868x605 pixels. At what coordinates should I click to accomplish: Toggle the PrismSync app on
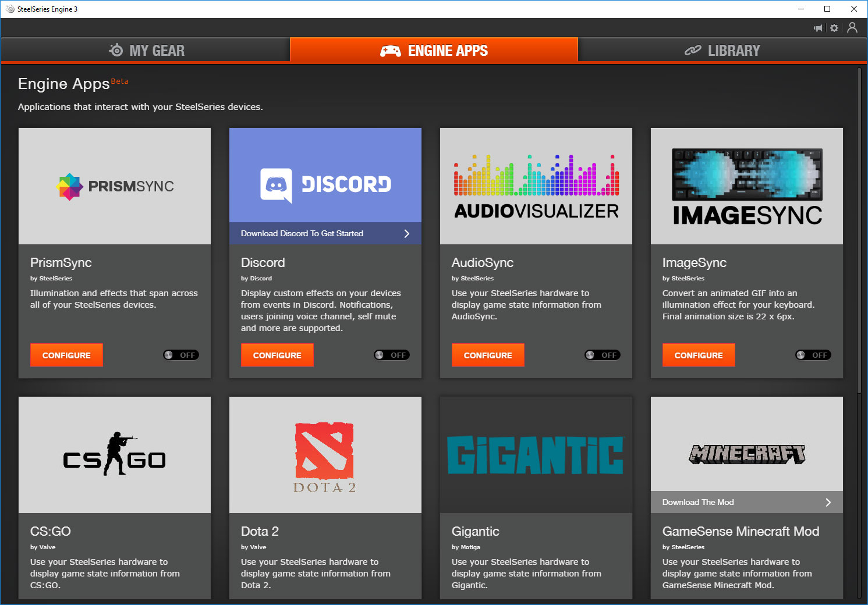pyautogui.click(x=181, y=355)
